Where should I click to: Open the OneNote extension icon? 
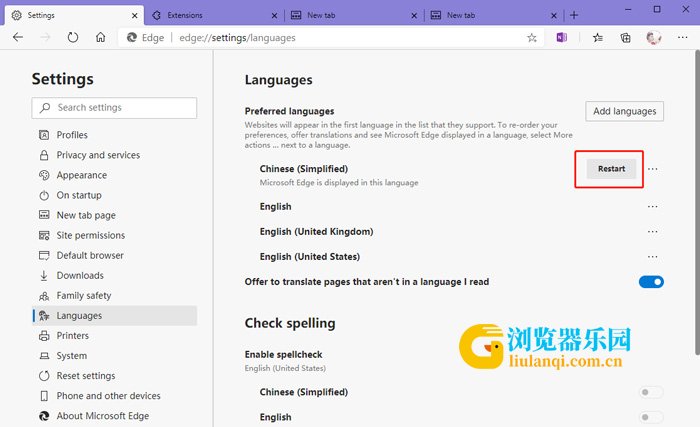562,38
